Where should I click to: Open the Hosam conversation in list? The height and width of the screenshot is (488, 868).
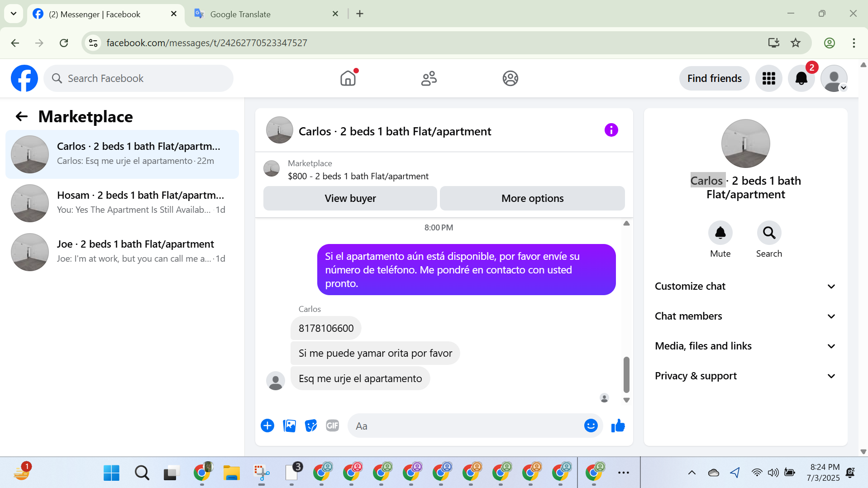(x=122, y=203)
